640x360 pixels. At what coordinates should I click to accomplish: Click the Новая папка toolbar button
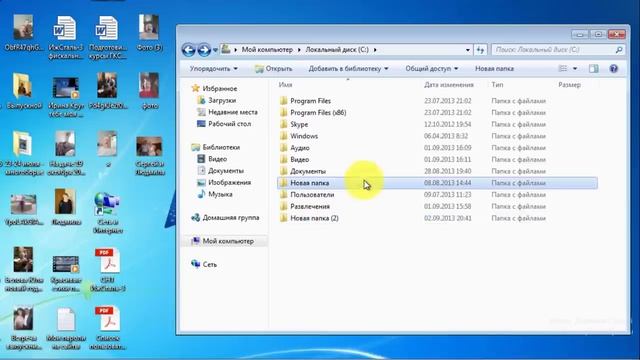[x=494, y=69]
